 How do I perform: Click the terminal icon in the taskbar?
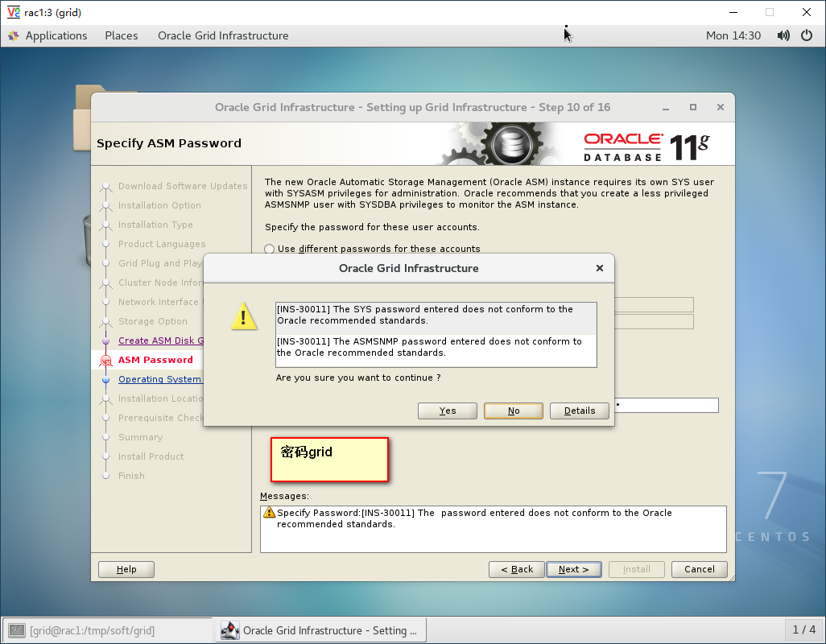[x=17, y=630]
